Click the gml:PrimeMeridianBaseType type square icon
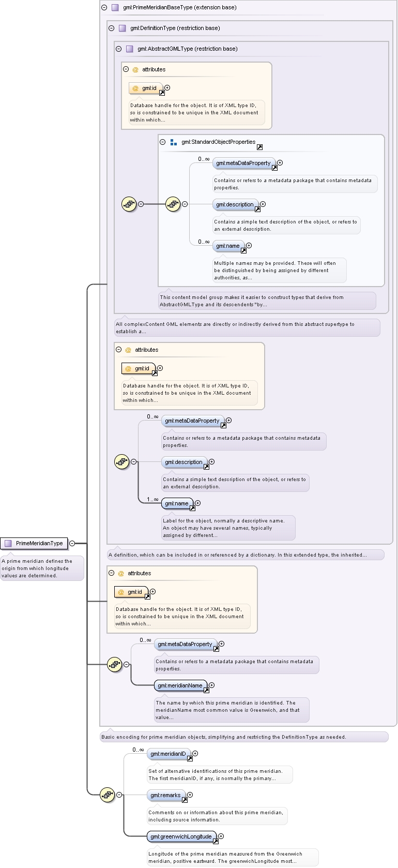This screenshot has height=868, width=398. [115, 8]
